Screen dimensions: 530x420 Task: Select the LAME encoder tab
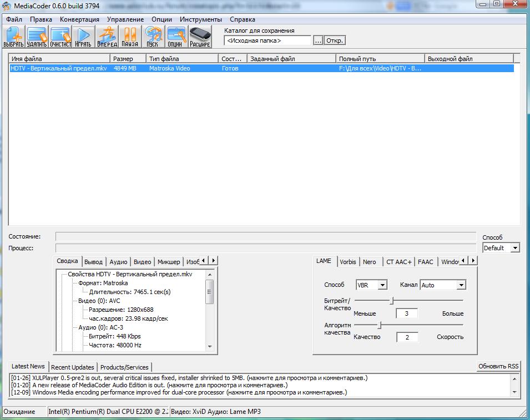pyautogui.click(x=324, y=261)
